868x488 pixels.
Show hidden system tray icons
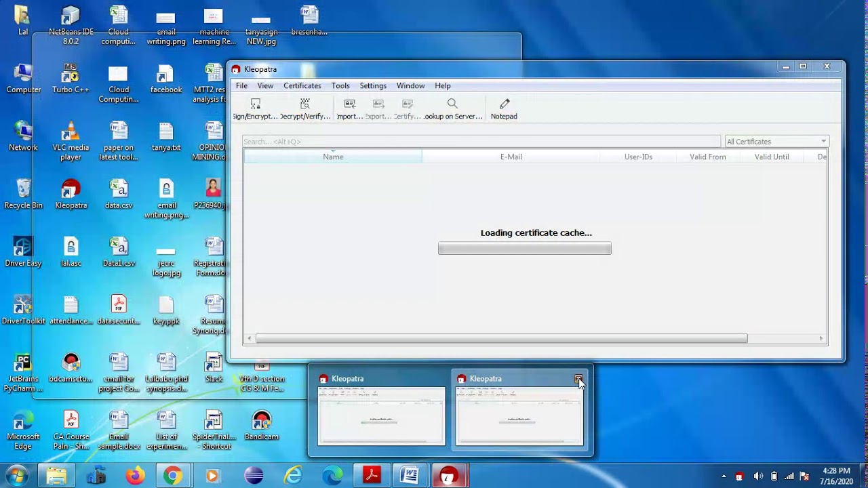tap(723, 476)
